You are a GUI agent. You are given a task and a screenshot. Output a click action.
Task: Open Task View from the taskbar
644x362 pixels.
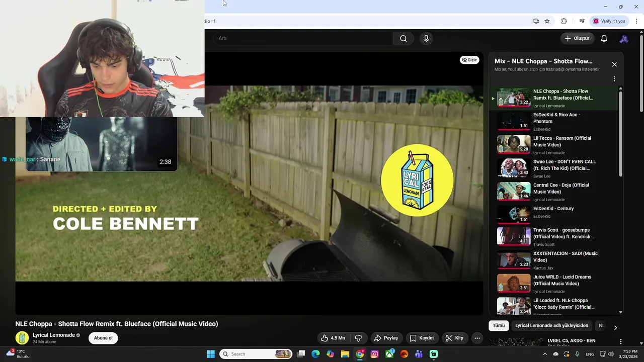pyautogui.click(x=301, y=354)
